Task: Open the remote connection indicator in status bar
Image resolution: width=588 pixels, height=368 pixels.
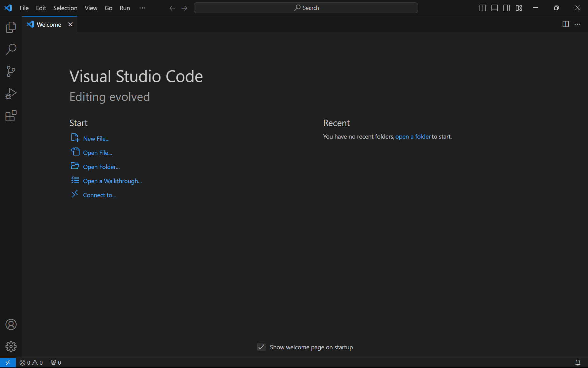Action: (x=8, y=362)
